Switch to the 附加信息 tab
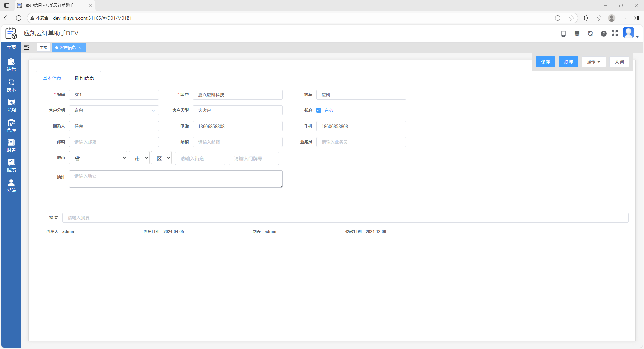The height and width of the screenshot is (349, 644). click(85, 78)
